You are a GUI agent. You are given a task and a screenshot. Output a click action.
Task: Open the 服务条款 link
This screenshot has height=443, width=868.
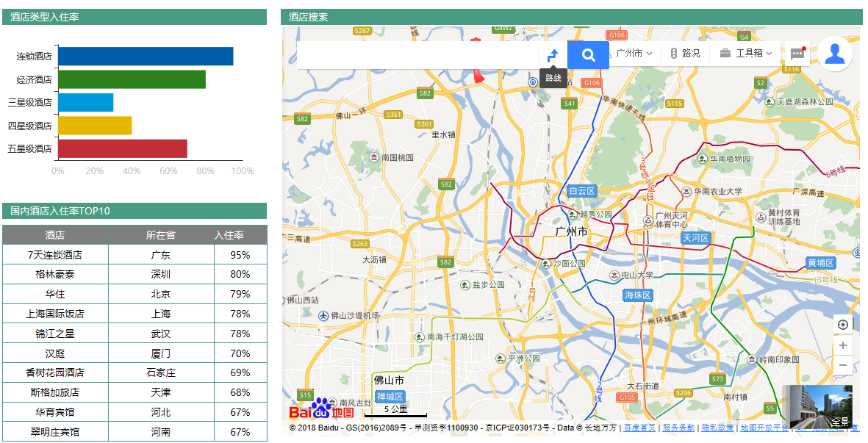pos(678,428)
